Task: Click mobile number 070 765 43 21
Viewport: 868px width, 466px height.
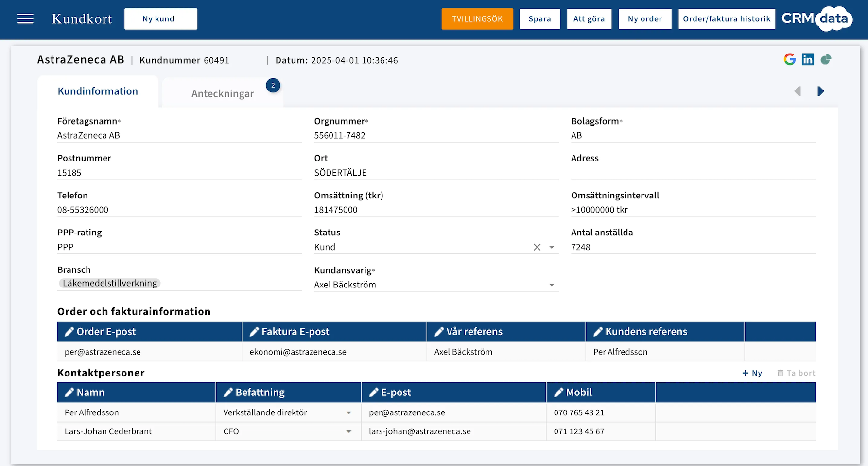Action: (601, 413)
